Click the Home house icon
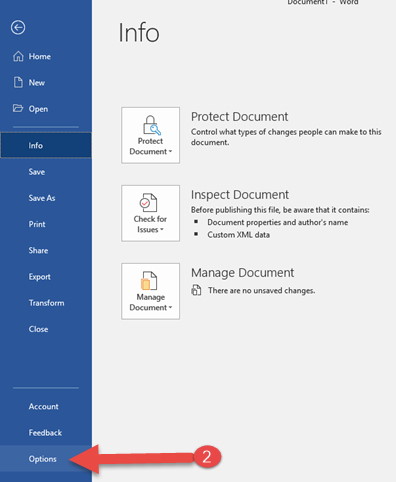The height and width of the screenshot is (482, 396). [x=18, y=56]
